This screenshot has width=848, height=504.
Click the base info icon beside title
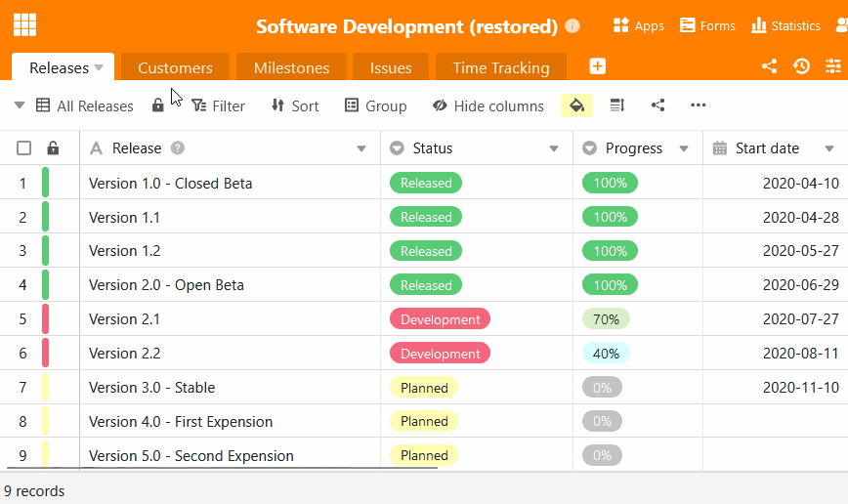572,26
